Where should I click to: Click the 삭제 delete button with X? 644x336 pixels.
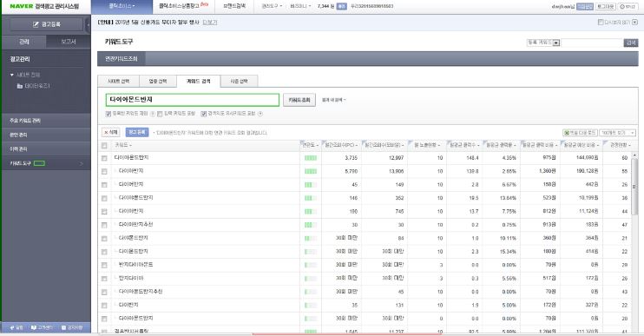(110, 132)
